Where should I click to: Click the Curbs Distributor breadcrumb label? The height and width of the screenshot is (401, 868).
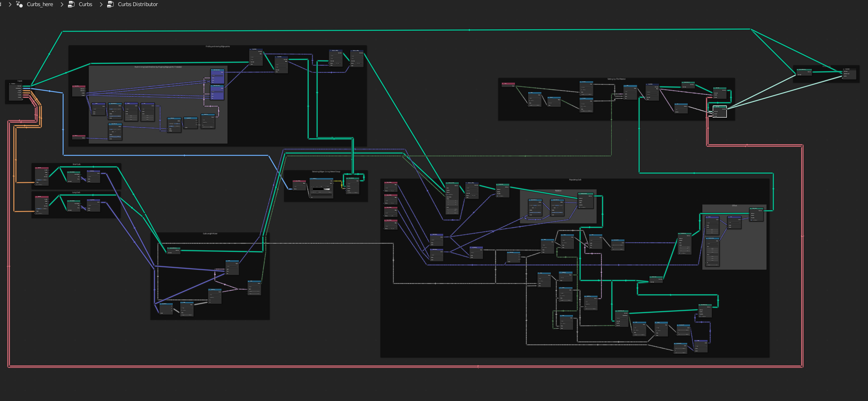tap(138, 4)
